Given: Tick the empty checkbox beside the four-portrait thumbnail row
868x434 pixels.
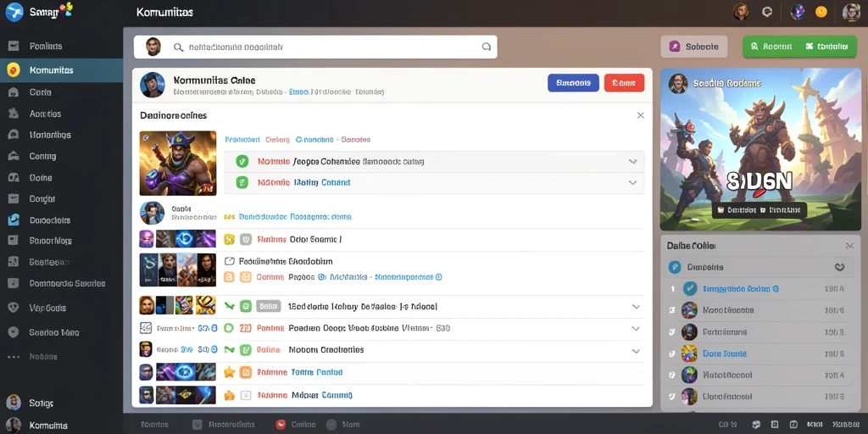Looking at the screenshot, I should point(229,261).
